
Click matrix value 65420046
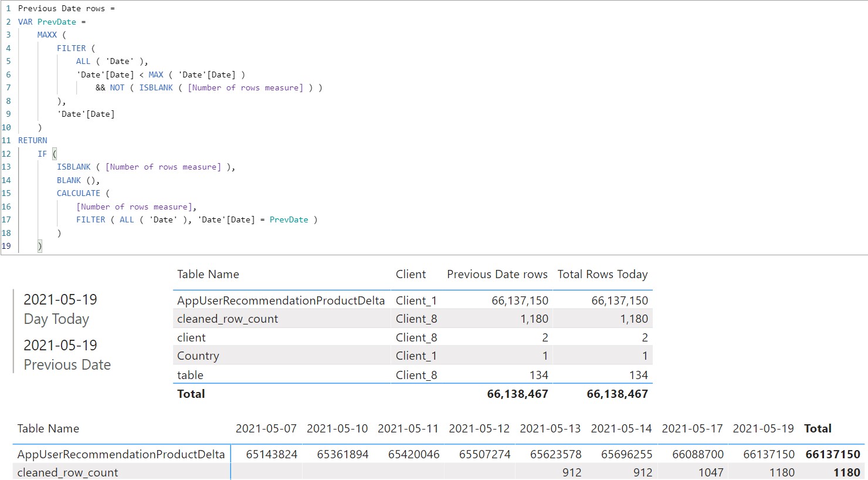tap(413, 454)
